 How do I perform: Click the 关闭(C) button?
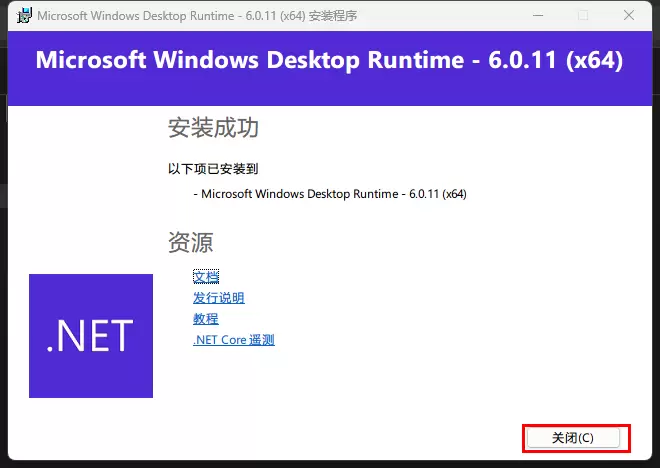pos(573,438)
